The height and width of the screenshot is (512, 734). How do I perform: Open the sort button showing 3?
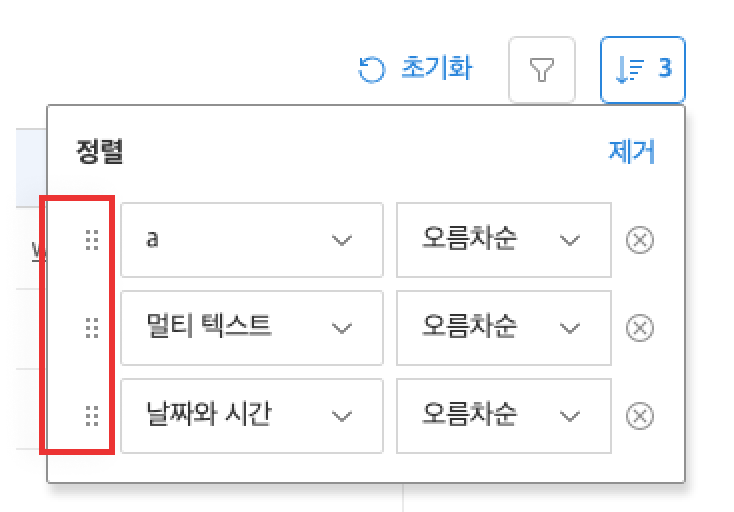pyautogui.click(x=642, y=70)
